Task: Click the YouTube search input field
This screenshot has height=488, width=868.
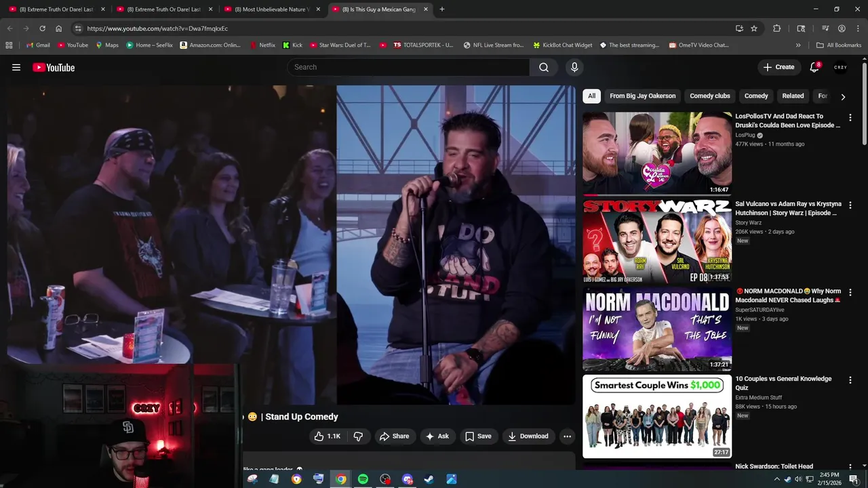Action: (x=408, y=67)
